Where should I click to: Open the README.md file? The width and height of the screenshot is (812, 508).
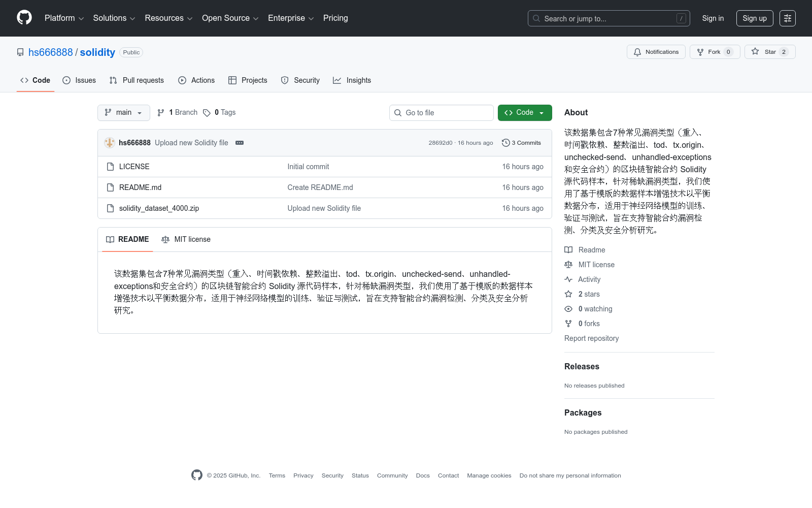pos(140,187)
